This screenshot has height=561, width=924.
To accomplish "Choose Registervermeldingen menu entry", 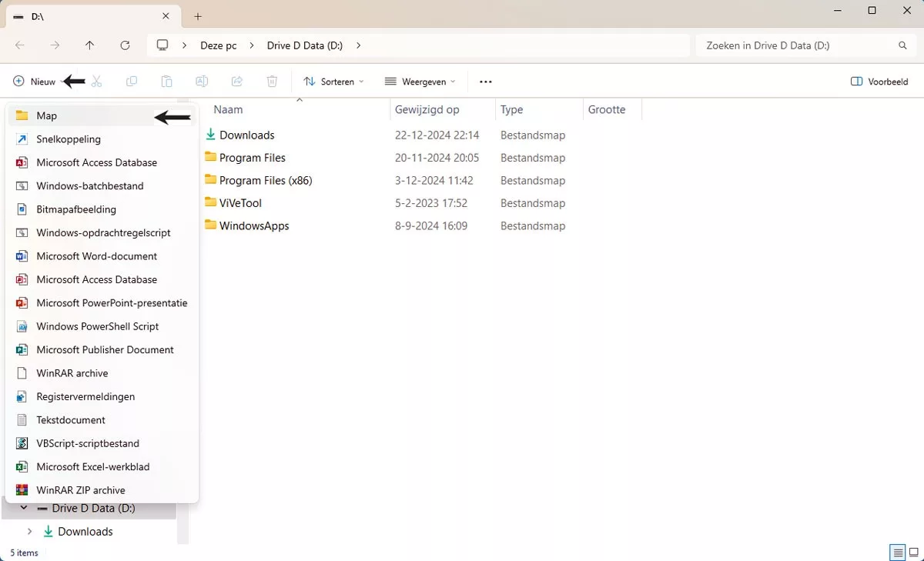I will [102, 396].
